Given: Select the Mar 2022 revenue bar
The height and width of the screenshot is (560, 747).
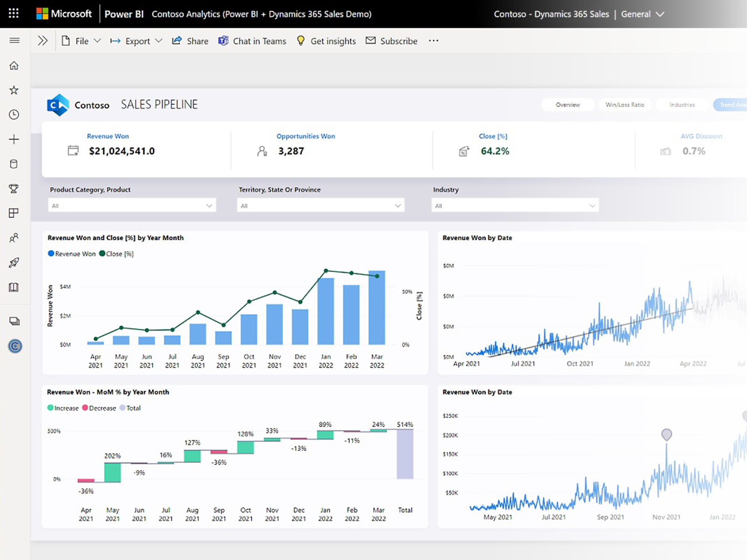Looking at the screenshot, I should [x=377, y=308].
